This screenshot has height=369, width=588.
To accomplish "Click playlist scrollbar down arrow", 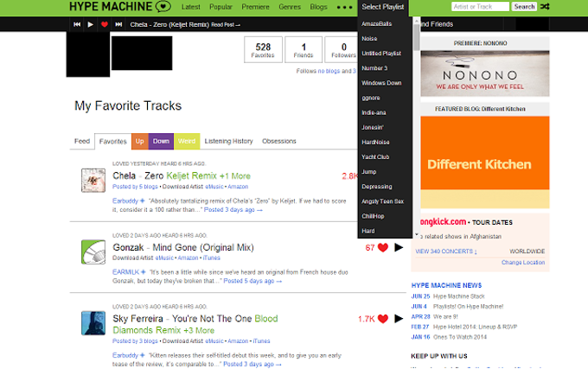I will tap(416, 235).
